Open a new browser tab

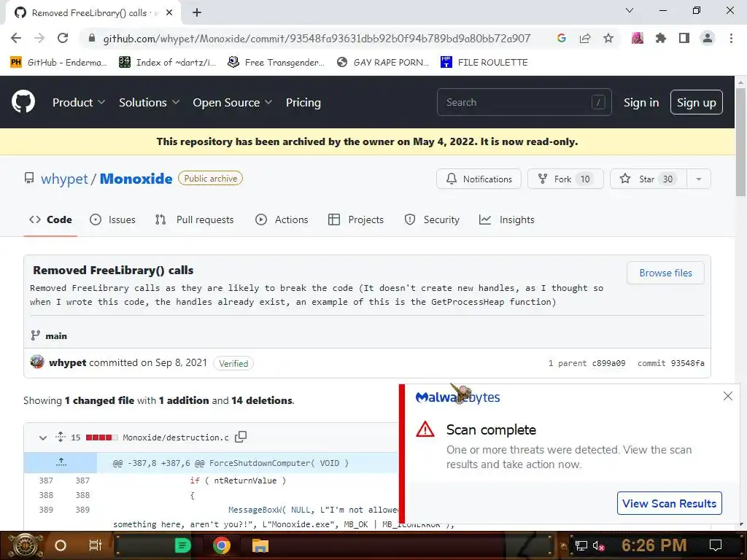pos(197,12)
